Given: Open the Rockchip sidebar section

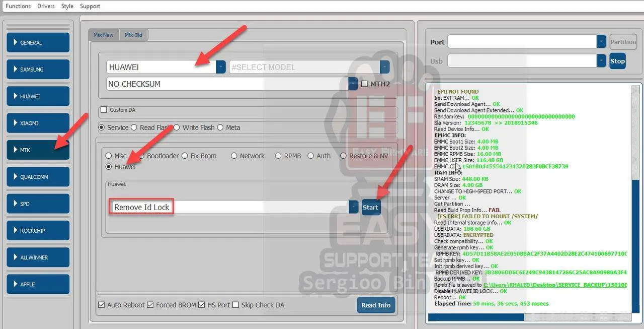Looking at the screenshot, I should (38, 230).
